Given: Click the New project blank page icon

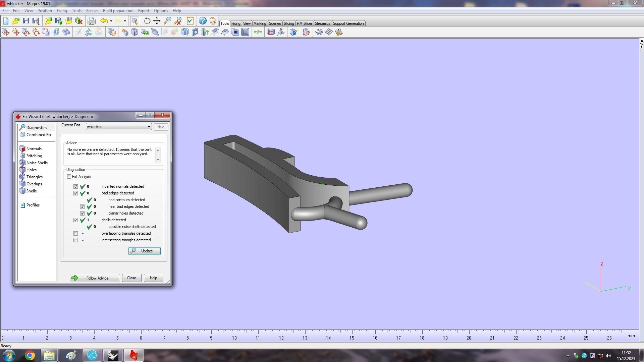Looking at the screenshot, I should click(6, 21).
